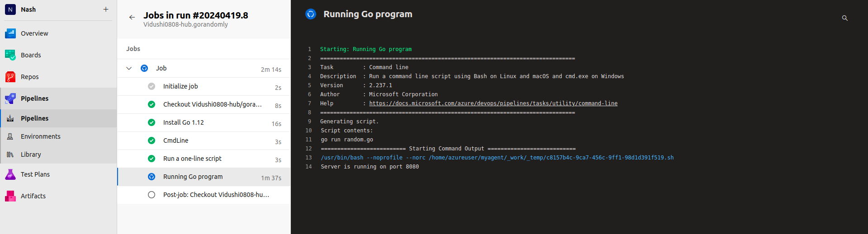Click the Overview icon in sidebar
868x234 pixels.
coord(10,33)
